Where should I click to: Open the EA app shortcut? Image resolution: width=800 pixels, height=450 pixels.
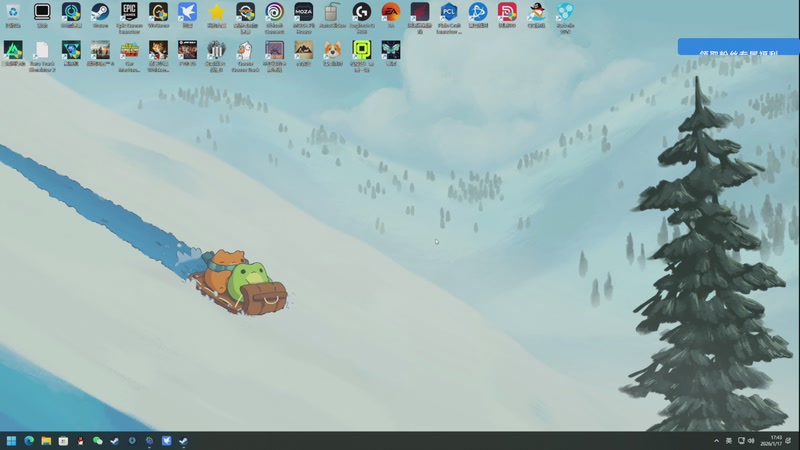coord(391,14)
